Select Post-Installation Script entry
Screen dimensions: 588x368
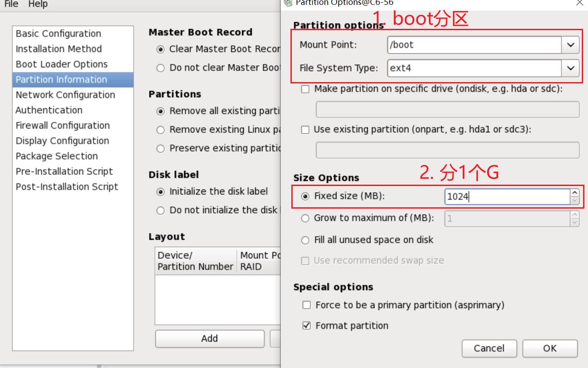pos(73,187)
